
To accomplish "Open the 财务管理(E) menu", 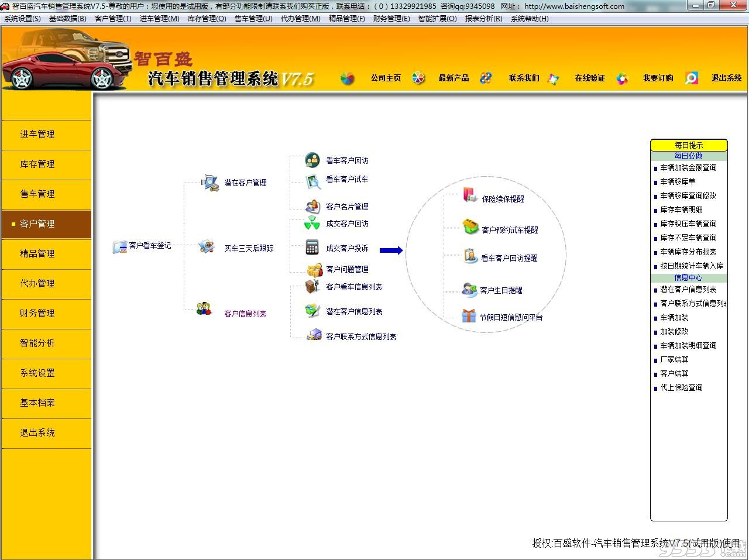I will click(391, 18).
